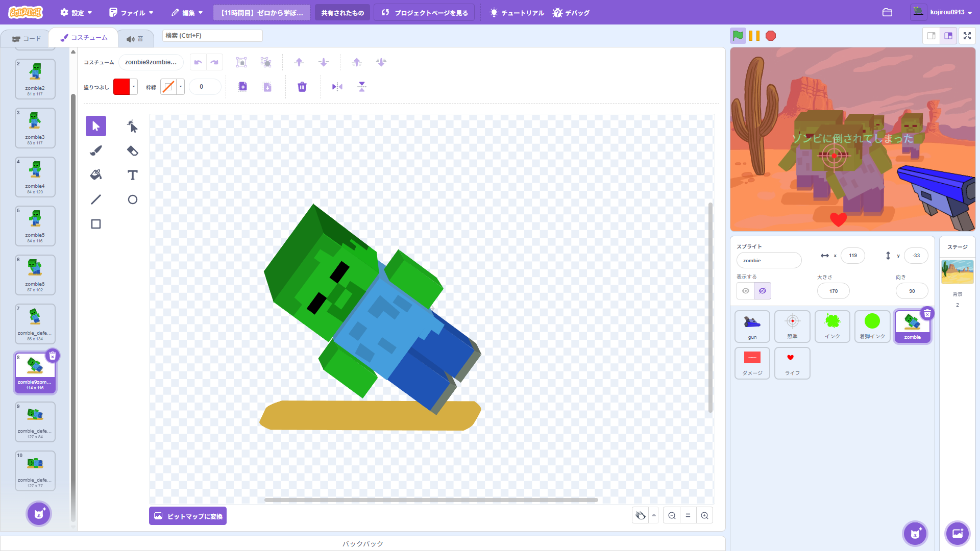
Task: Click the red fill color swatch
Action: (121, 87)
